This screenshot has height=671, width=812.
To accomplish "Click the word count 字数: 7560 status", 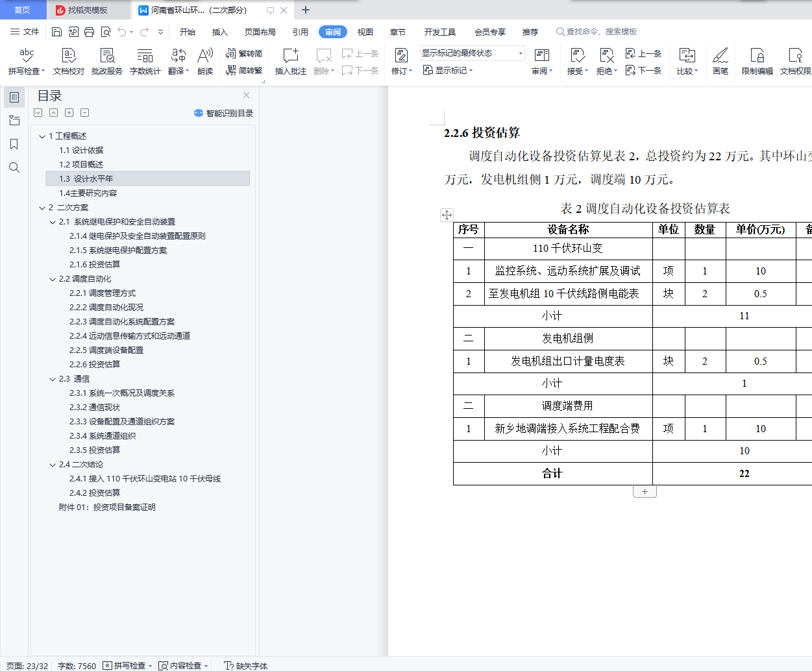I will 77,666.
